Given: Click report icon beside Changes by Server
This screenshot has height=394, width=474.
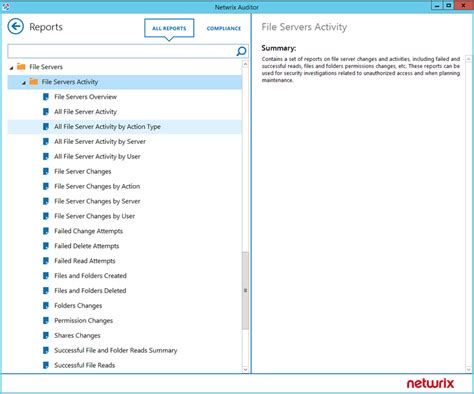Looking at the screenshot, I should (46, 201).
